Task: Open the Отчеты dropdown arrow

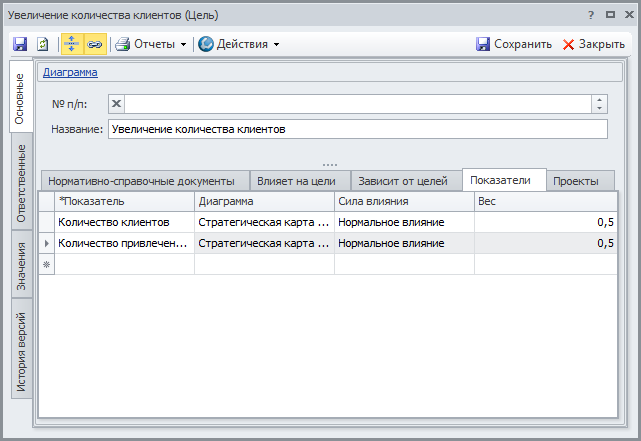Action: pos(183,44)
